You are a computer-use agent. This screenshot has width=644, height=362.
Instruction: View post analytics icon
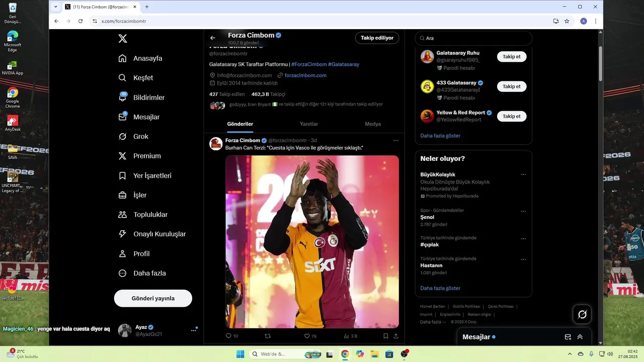coord(346,336)
